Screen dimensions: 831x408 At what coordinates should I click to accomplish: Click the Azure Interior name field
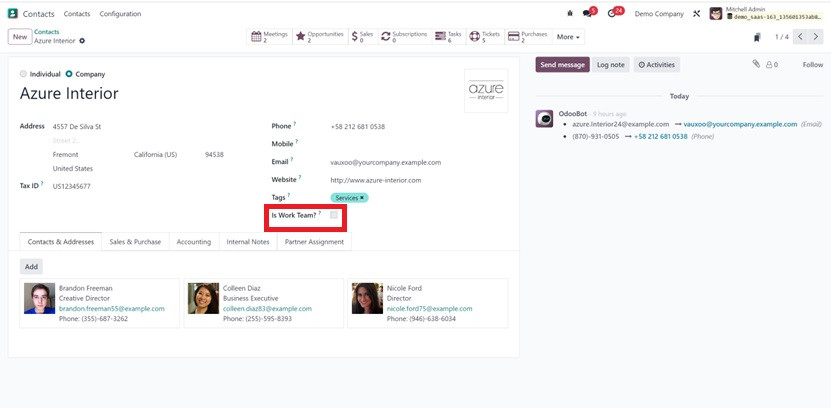click(x=69, y=93)
